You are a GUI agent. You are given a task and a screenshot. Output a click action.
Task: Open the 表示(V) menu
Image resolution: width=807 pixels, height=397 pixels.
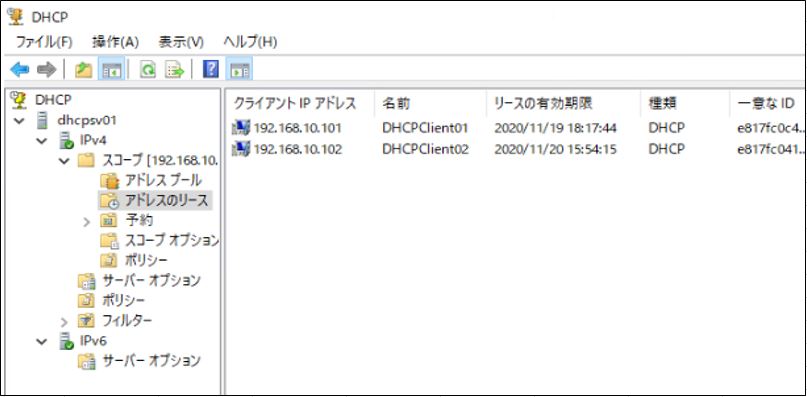tap(181, 42)
